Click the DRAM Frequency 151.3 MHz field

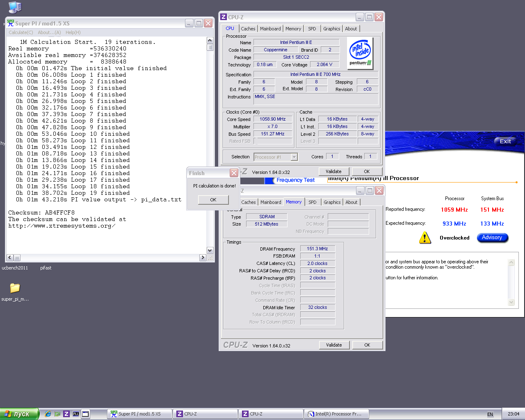(317, 249)
